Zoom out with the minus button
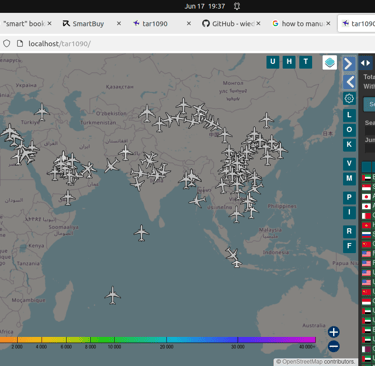Viewport: 375px width, 366px height. point(334,346)
